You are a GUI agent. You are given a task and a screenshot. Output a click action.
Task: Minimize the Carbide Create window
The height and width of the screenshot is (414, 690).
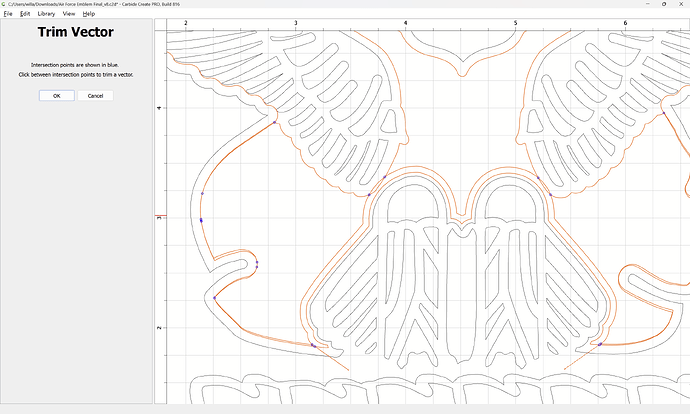648,4
